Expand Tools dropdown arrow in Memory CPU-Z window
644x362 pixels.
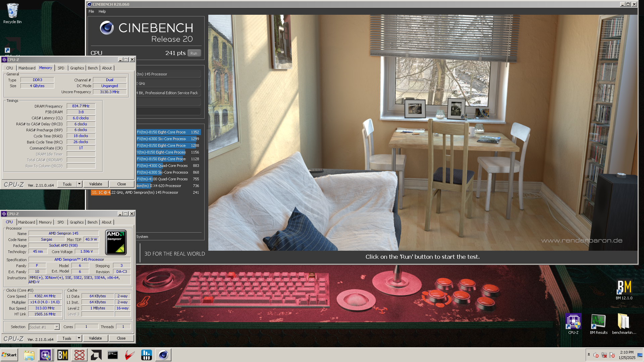79,184
